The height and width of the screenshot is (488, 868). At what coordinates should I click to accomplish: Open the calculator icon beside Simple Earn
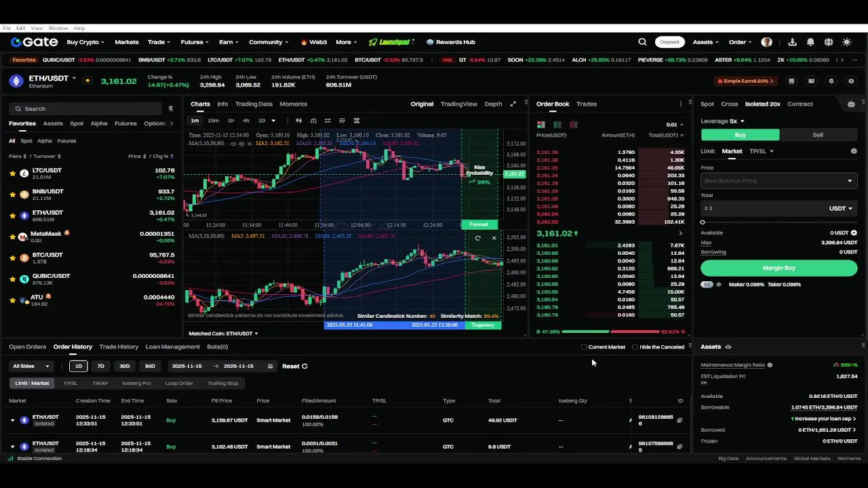click(791, 81)
